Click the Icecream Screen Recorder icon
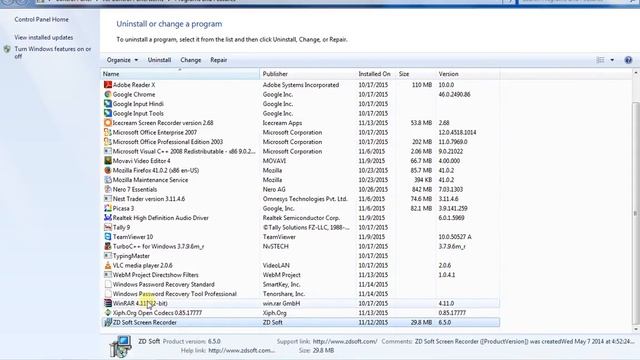 (108, 123)
